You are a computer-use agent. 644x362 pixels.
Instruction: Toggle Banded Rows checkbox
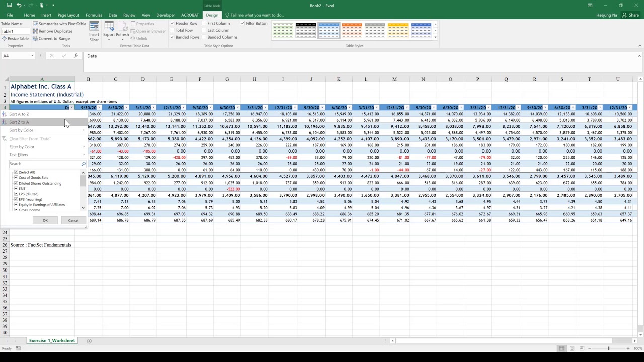[172, 38]
